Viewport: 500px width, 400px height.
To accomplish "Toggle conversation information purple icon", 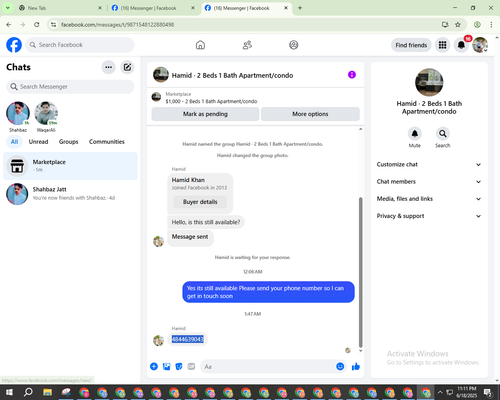I will (352, 75).
